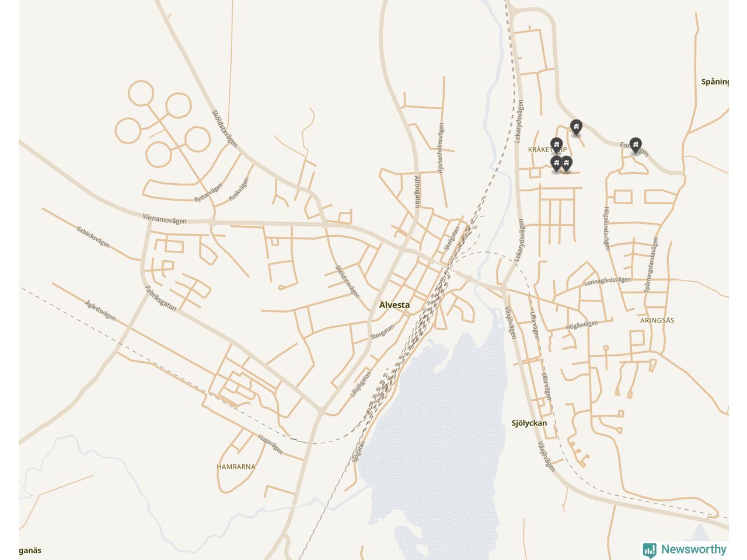Click the Värnamovägen road label
This screenshot has width=747, height=560.
coord(165,218)
